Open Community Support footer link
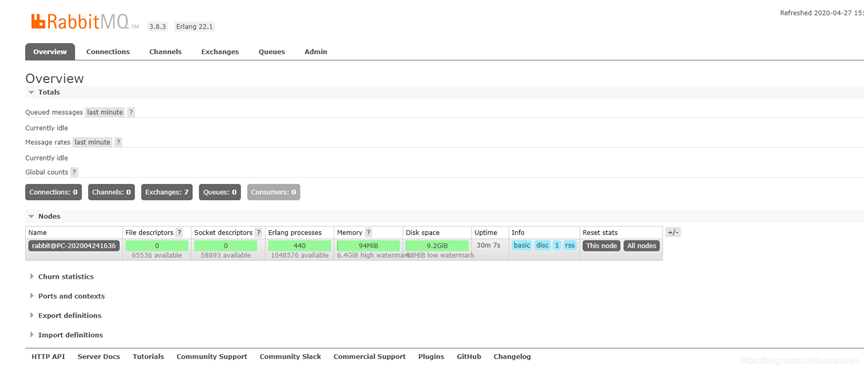This screenshot has height=370, width=864. point(212,357)
